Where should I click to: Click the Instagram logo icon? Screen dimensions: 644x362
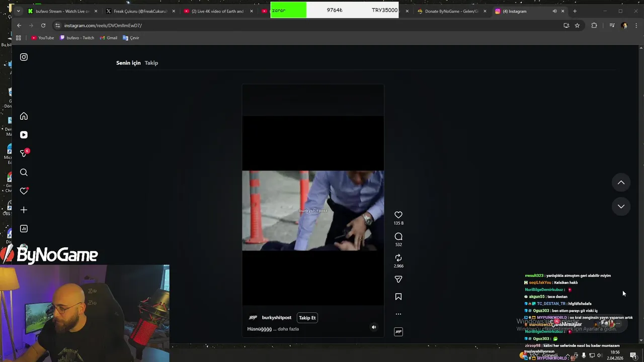(24, 57)
